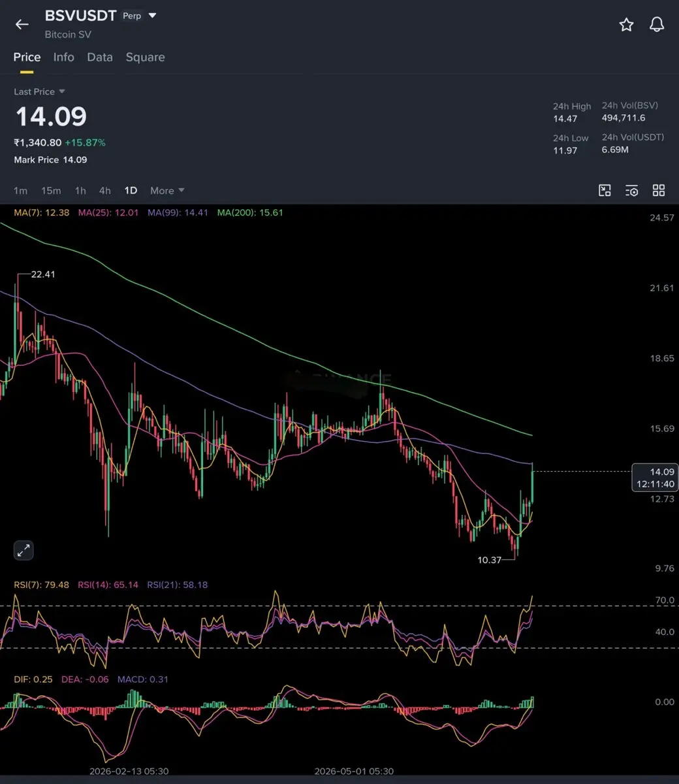This screenshot has width=679, height=784.
Task: Switch to the Square tab
Action: pyautogui.click(x=145, y=57)
